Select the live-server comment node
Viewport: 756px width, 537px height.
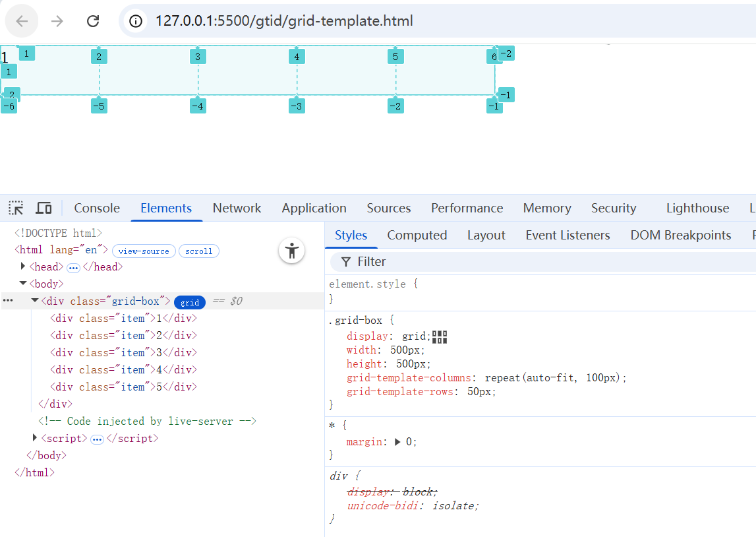click(148, 421)
